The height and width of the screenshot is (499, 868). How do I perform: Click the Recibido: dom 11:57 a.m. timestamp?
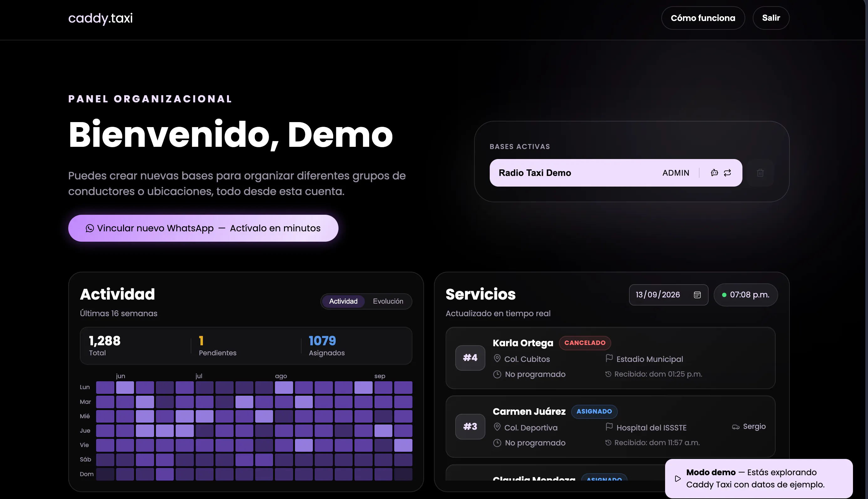(x=657, y=442)
